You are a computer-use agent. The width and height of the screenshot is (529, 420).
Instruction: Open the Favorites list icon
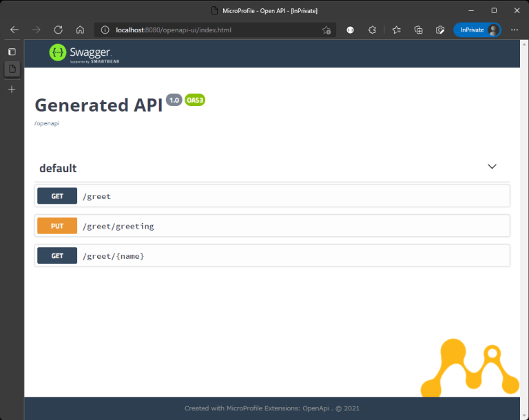[397, 30]
